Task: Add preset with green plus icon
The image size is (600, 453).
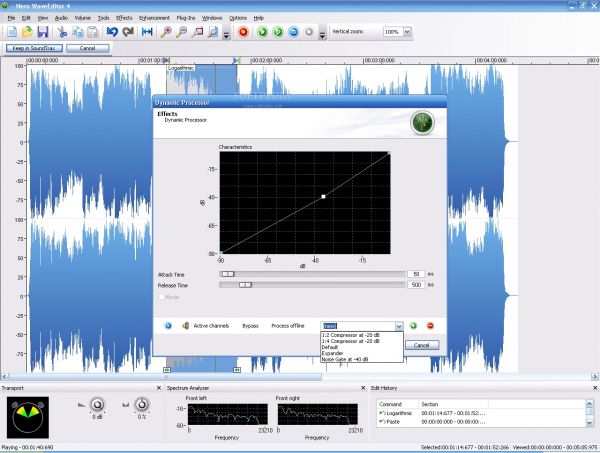Action: tap(414, 326)
